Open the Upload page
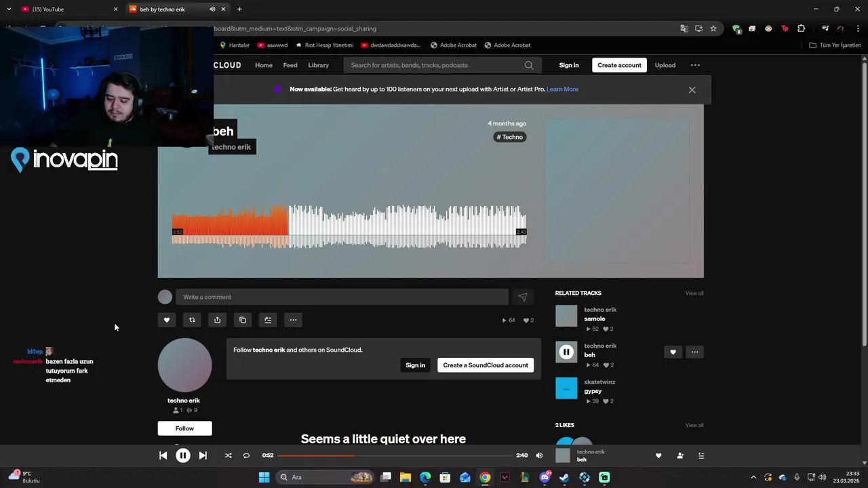 [665, 65]
